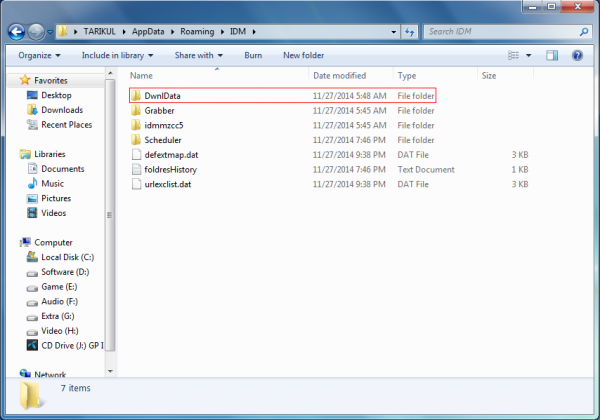Open the Game (E:) drive
Viewport: 600px width, 420px height.
[x=59, y=287]
